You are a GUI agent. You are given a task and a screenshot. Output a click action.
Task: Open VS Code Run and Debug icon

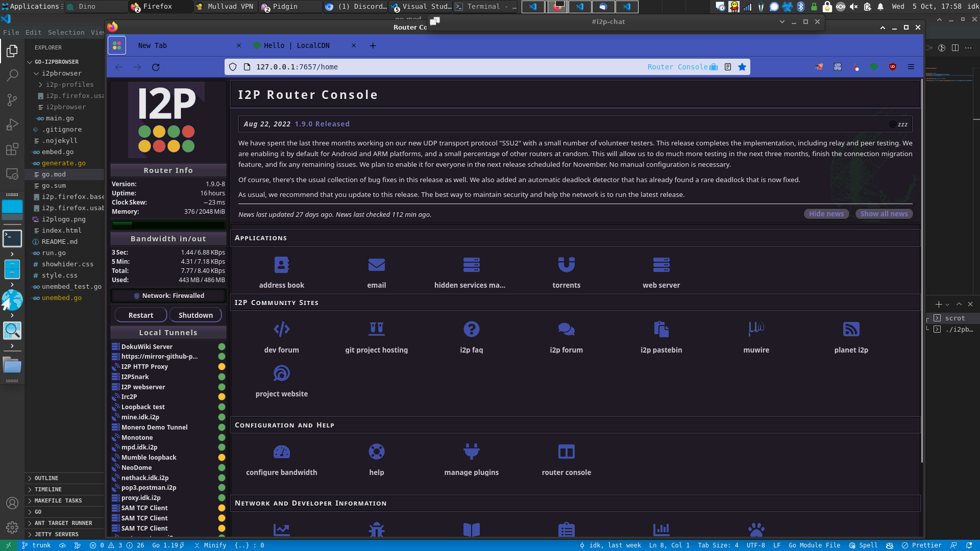point(12,124)
